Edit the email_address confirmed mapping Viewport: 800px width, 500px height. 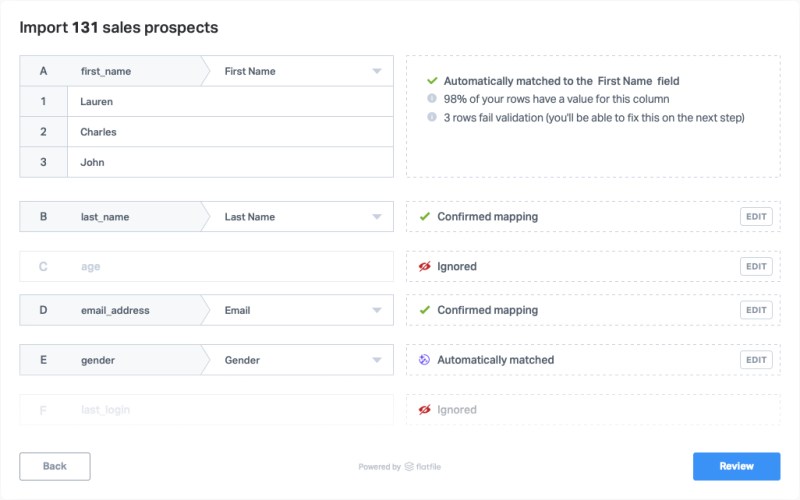tap(756, 310)
